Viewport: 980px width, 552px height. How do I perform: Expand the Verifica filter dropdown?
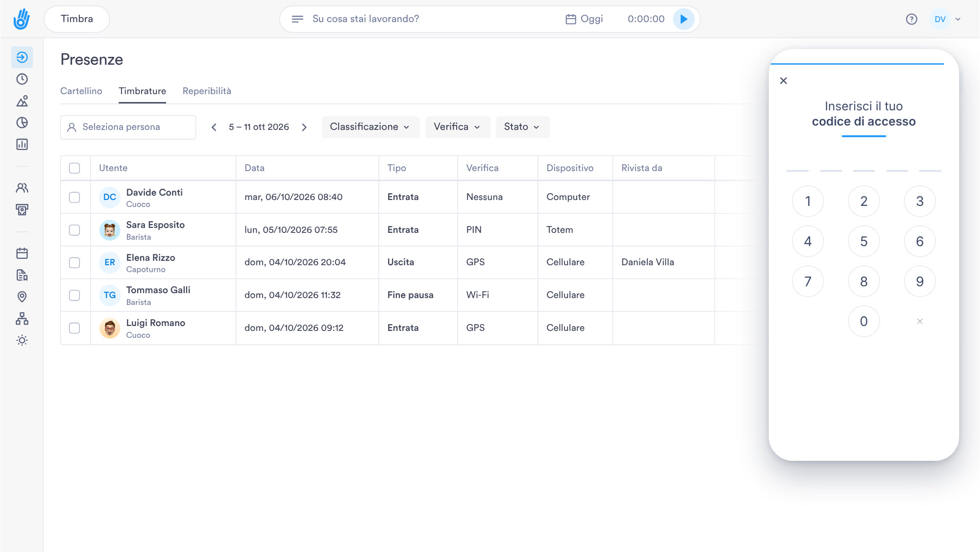(x=457, y=127)
